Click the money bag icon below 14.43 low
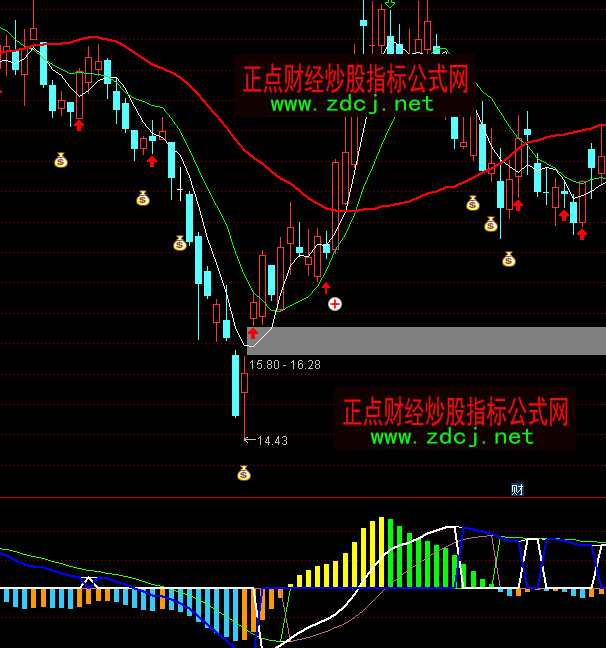 (243, 473)
